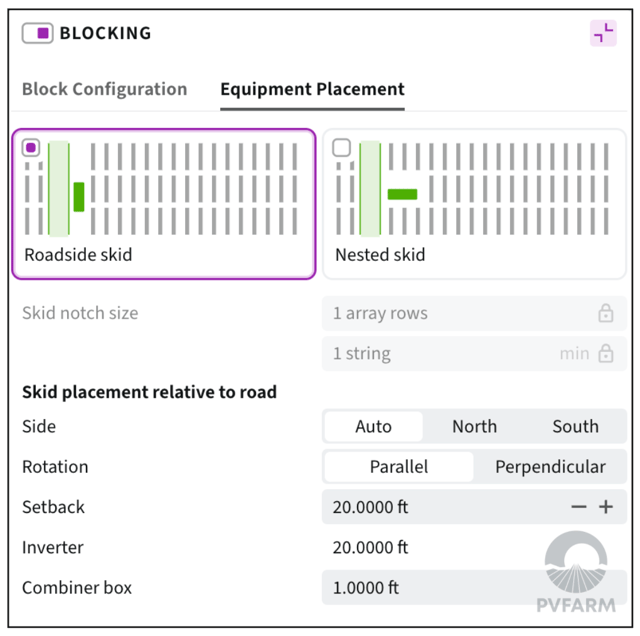This screenshot has width=640, height=636.
Task: Select Parallel rotation
Action: click(x=399, y=467)
